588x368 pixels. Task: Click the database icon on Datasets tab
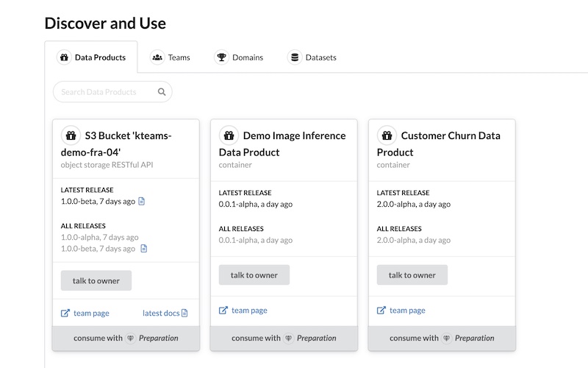click(295, 57)
